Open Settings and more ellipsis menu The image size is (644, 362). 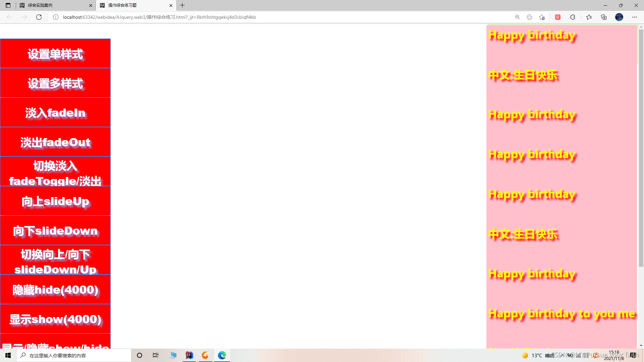pos(635,17)
